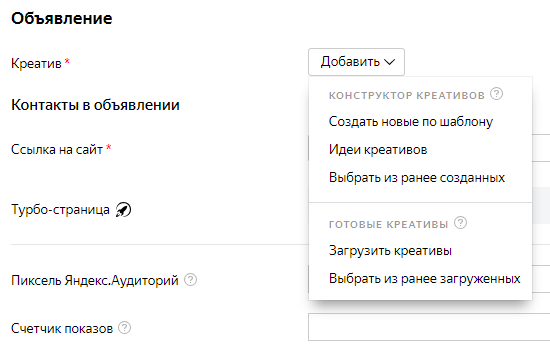Click the Креатив field label

click(x=36, y=64)
